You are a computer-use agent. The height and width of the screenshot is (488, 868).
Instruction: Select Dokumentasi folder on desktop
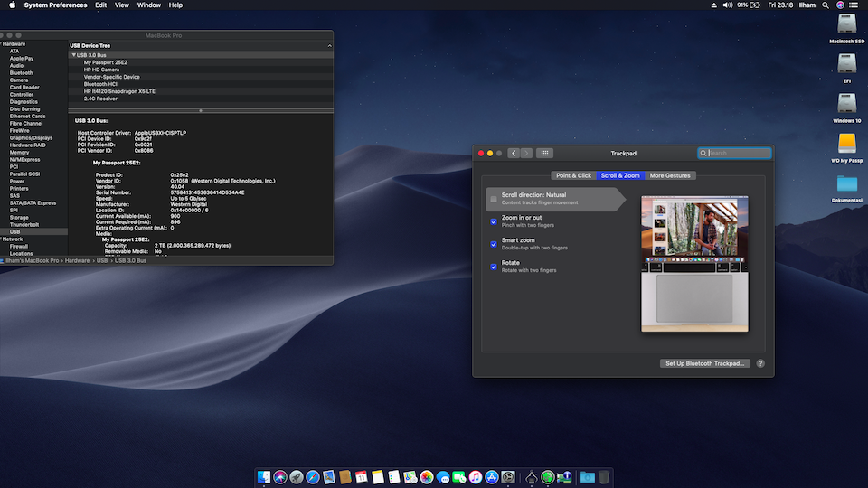(x=846, y=184)
